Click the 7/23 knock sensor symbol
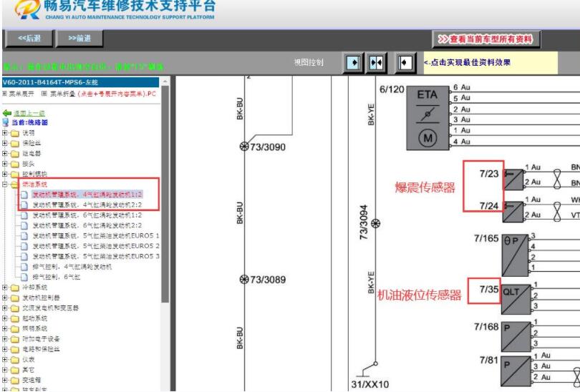The height and width of the screenshot is (392, 580). point(513,180)
